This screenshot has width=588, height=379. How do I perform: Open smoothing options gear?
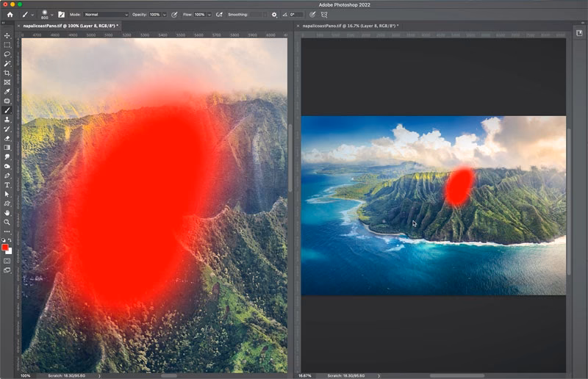tap(274, 15)
